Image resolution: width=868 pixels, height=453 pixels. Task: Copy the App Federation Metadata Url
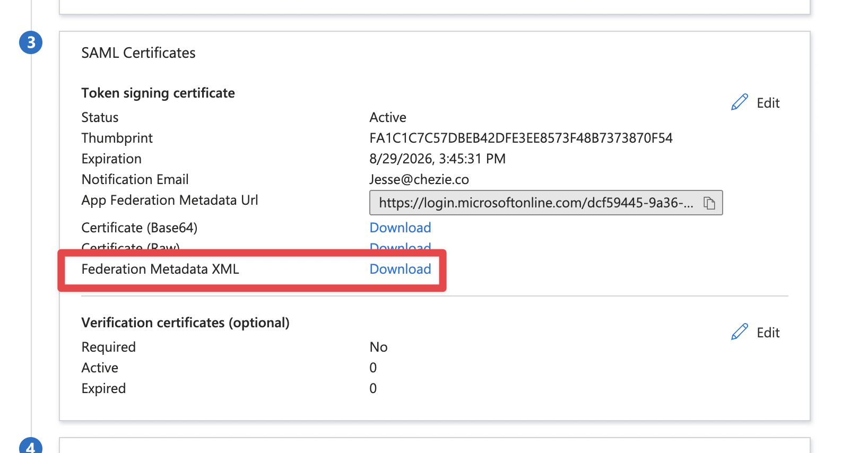pos(709,203)
